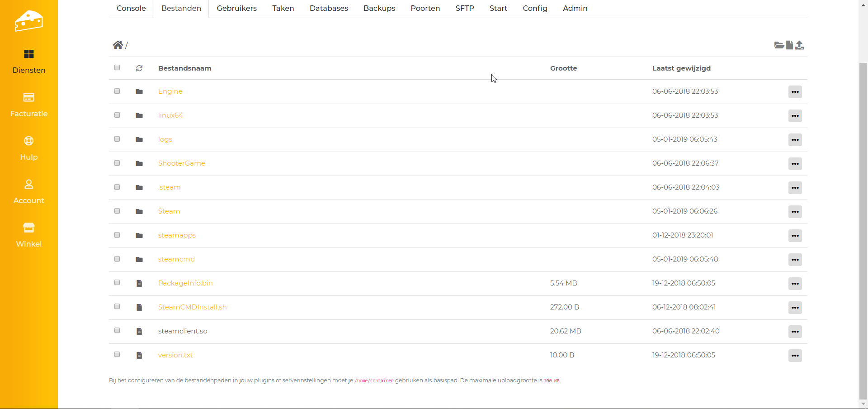Open the SteamCMDInstall.sh file
868x409 pixels.
(192, 307)
